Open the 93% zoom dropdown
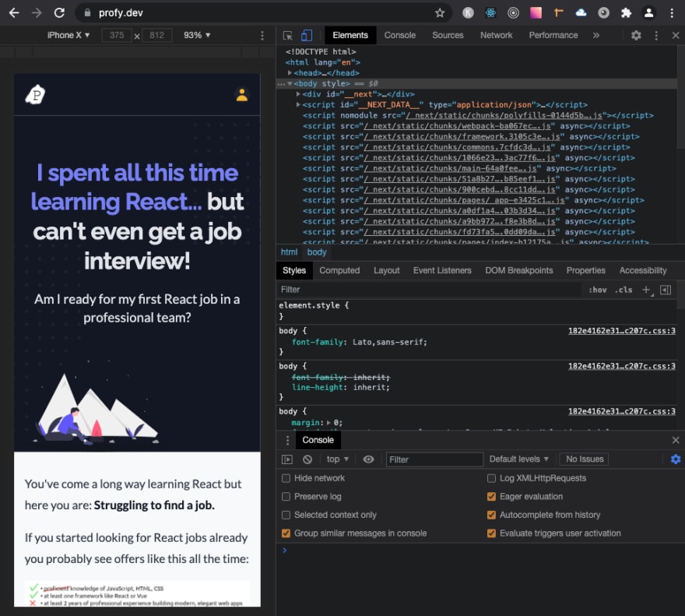The height and width of the screenshot is (616, 685). 197,35
